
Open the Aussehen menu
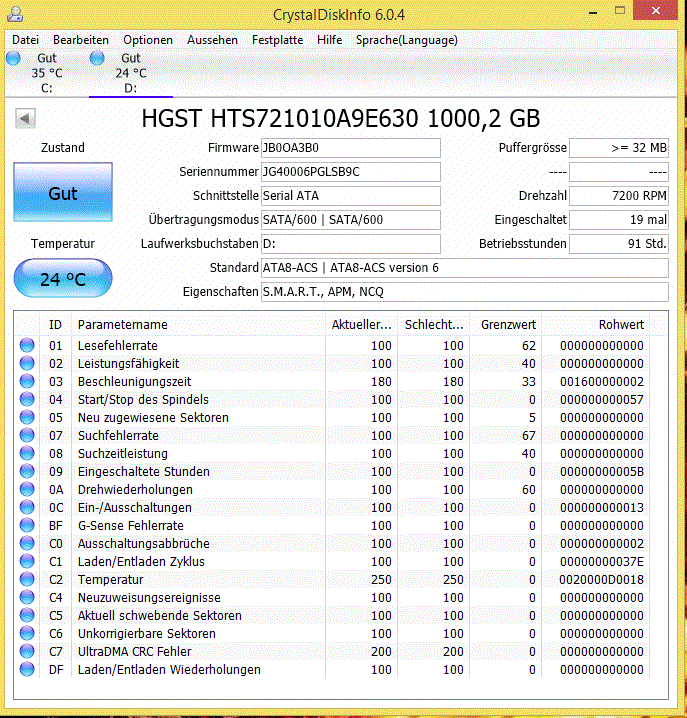click(x=212, y=40)
